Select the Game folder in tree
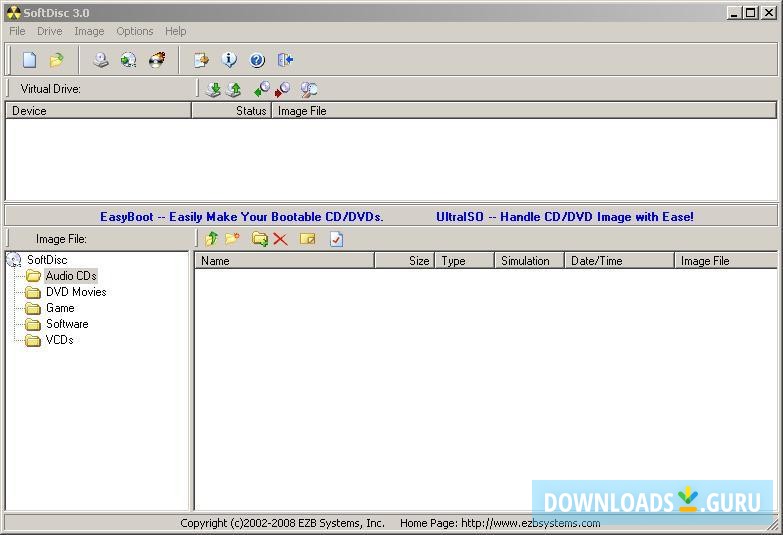The width and height of the screenshot is (783, 535). 60,308
